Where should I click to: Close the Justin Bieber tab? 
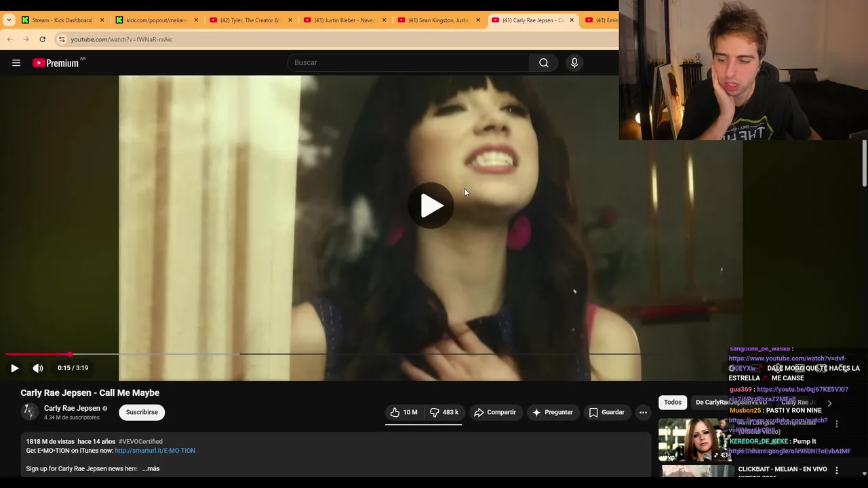point(384,20)
